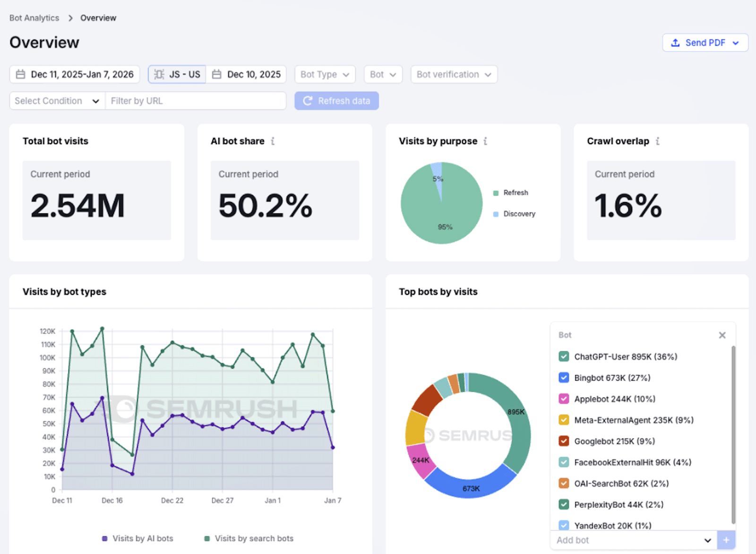Click the Refresh legend marker in pie chart

(x=496, y=193)
